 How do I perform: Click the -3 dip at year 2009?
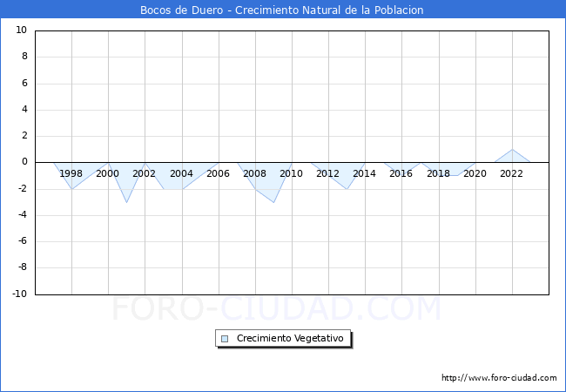pos(273,202)
